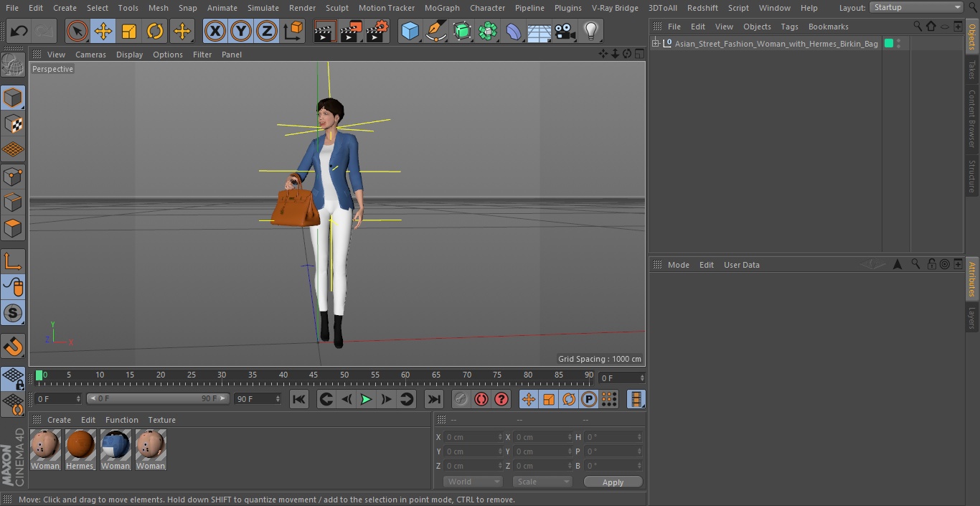Enable Texture mode checkerboard icon
Screen dimensions: 980x506
pyautogui.click(x=13, y=123)
